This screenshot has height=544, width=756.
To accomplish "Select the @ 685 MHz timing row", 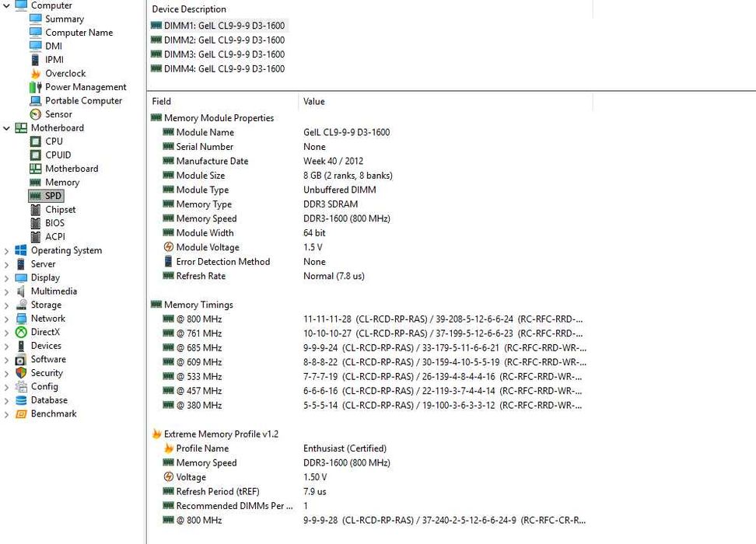I will (x=369, y=348).
